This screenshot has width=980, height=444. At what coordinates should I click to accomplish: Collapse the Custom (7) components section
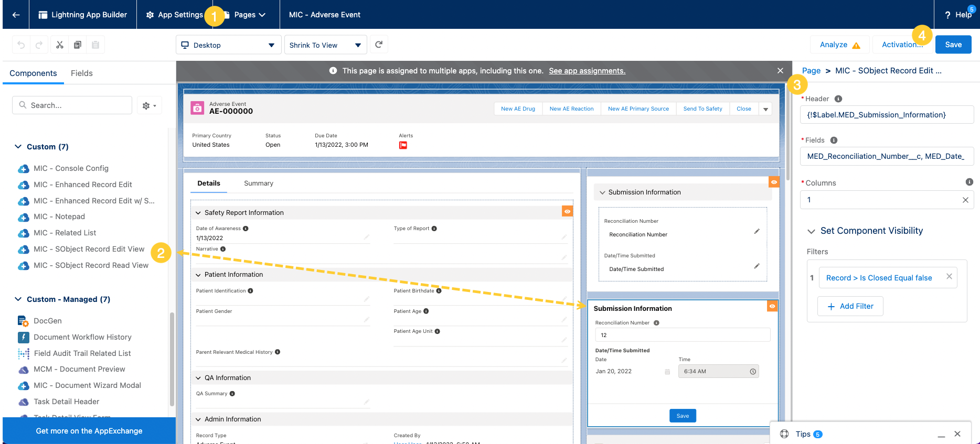[18, 147]
